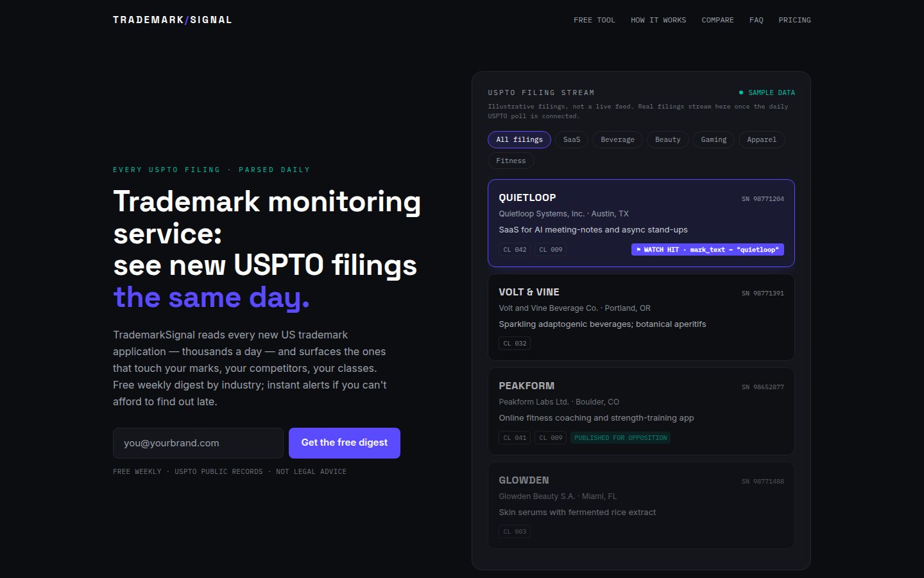The height and width of the screenshot is (578, 924).
Task: Click the Get the free digest button
Action: pos(345,443)
